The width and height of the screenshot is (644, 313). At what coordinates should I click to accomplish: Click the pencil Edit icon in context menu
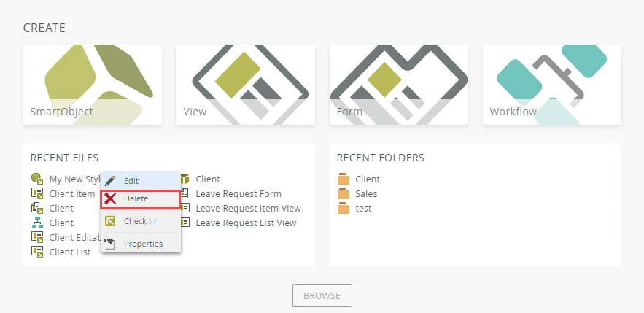111,180
